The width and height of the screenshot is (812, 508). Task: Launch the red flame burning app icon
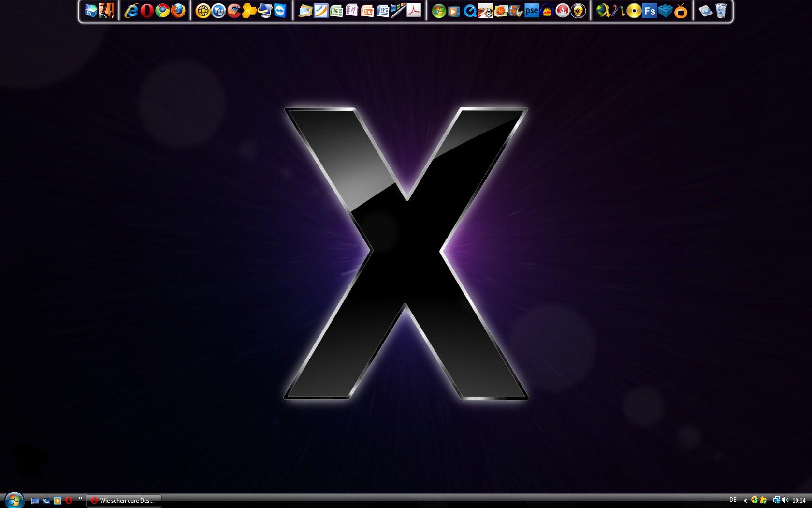click(563, 11)
